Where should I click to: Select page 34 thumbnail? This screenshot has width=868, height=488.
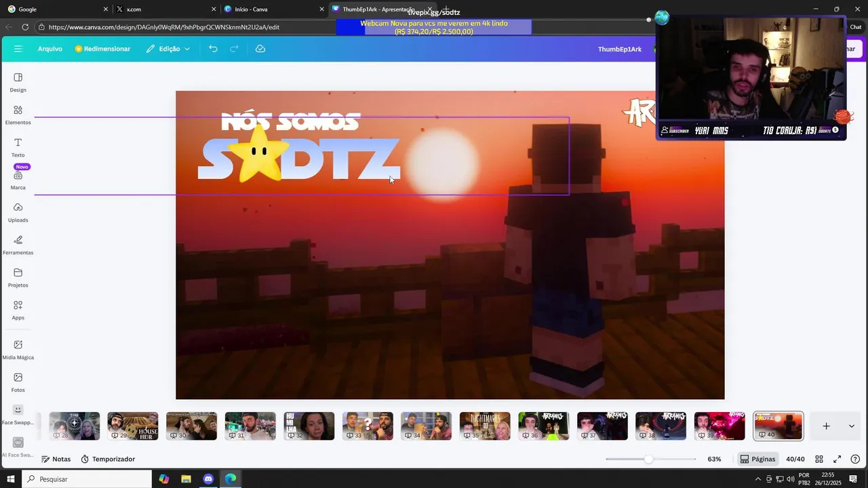(426, 426)
